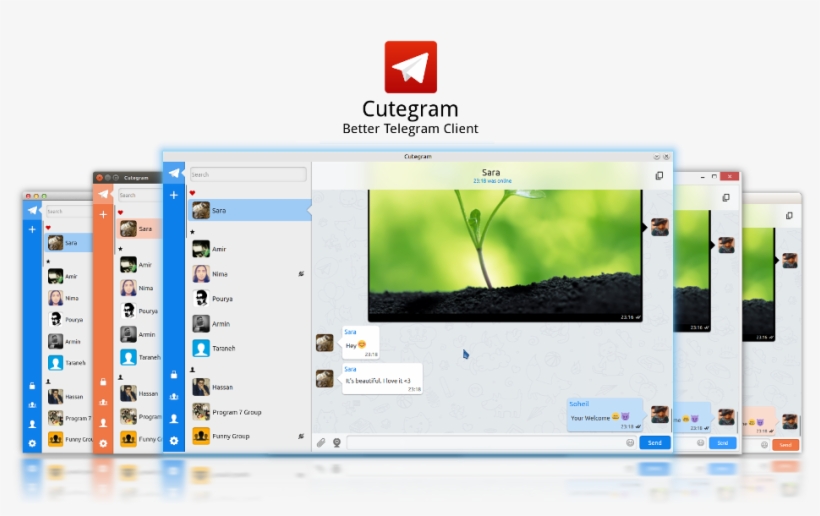Open the plant sprout photo in front chat
This screenshot has height=516, width=820.
click(505, 255)
